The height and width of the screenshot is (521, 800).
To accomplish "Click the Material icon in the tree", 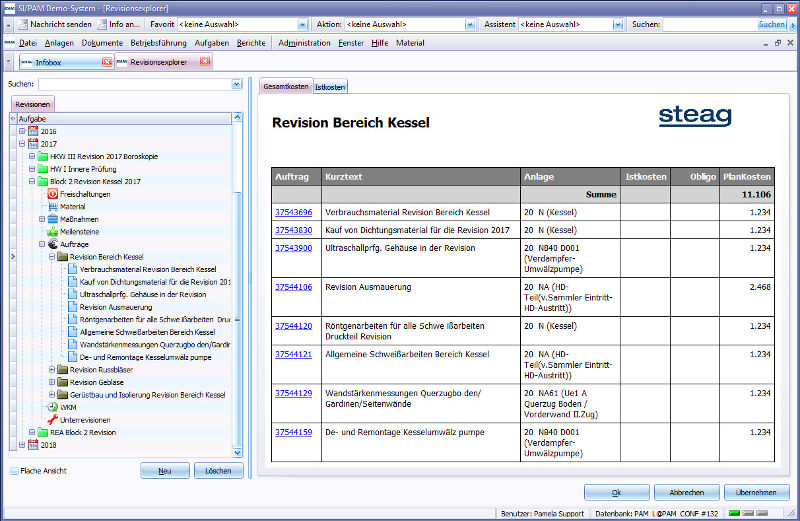I will coord(53,207).
